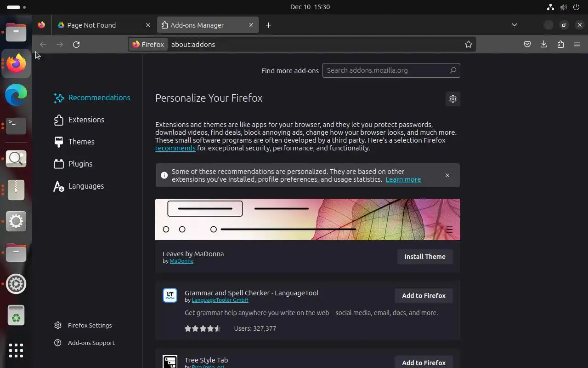This screenshot has width=588, height=368.
Task: Open the add-ons tools gear menu
Action: click(453, 99)
